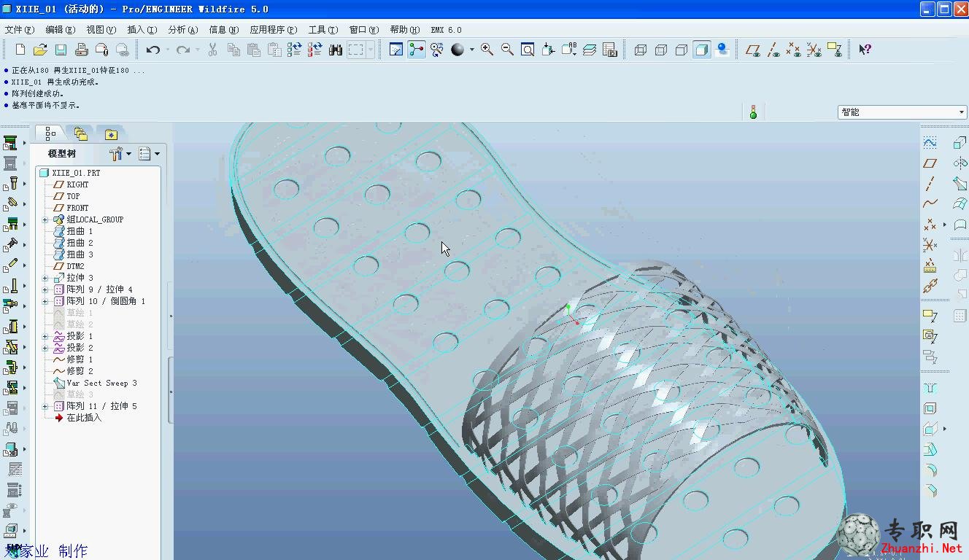Switch to the Model Tree tab
Viewport: 969px width, 560px height.
click(x=50, y=133)
